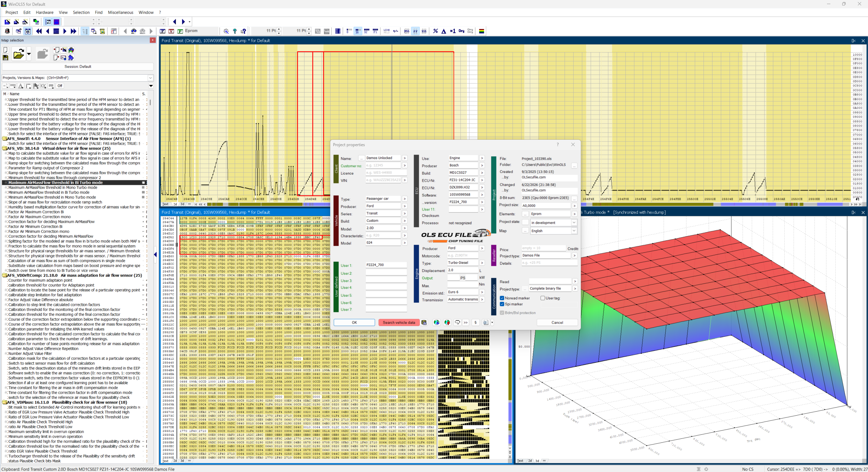Open the arrow next to ECU Producer Bosch

(482, 165)
